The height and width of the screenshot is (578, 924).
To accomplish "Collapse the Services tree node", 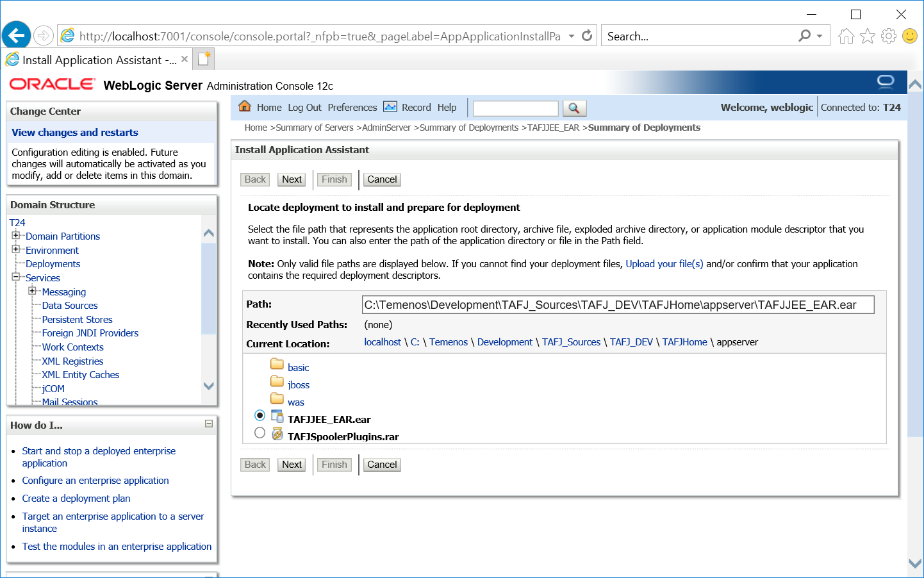I will click(16, 277).
